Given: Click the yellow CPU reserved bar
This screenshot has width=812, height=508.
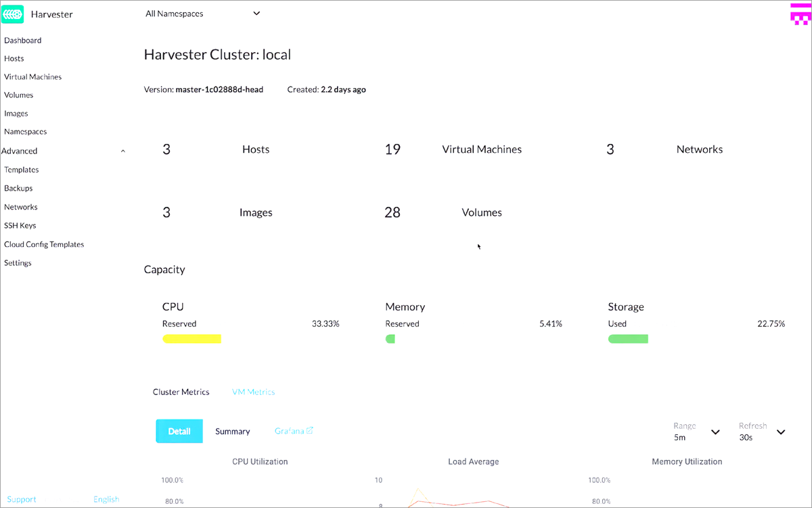Looking at the screenshot, I should tap(192, 339).
